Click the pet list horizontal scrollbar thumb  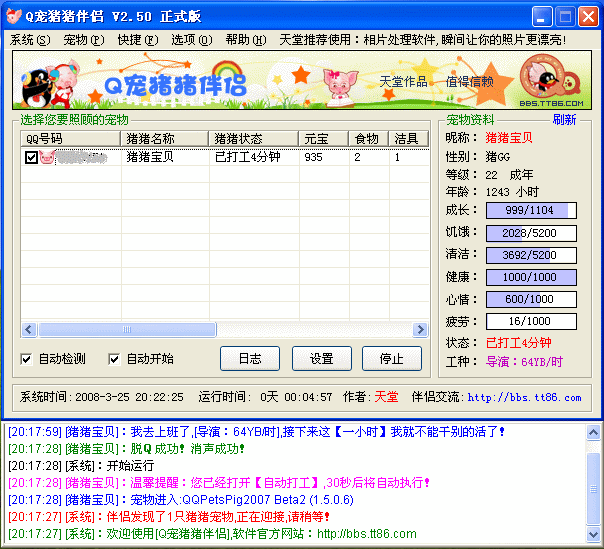127,330
